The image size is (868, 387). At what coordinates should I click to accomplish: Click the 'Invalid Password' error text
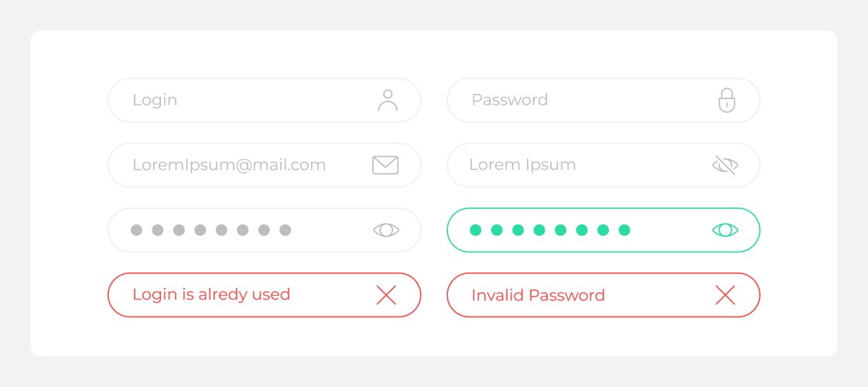(x=538, y=295)
